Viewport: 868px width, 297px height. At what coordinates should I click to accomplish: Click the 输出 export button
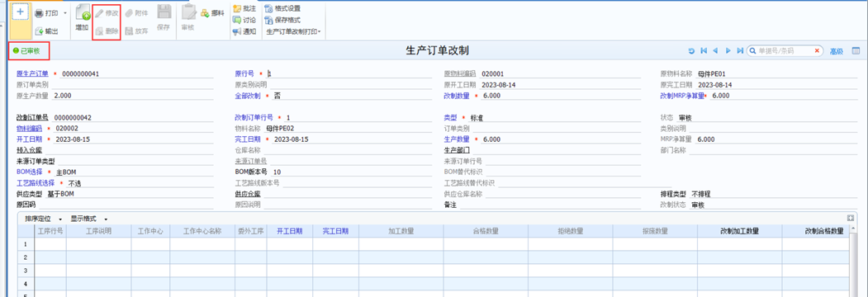(x=47, y=31)
